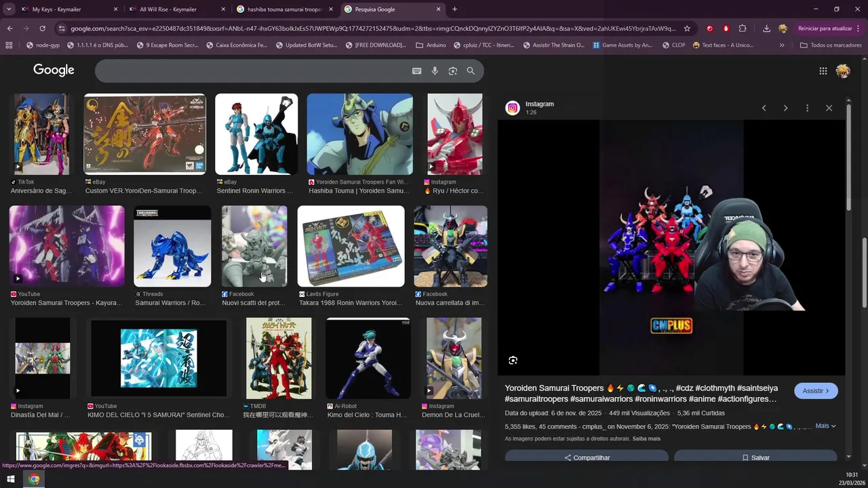Click the Salvar button

click(x=755, y=457)
